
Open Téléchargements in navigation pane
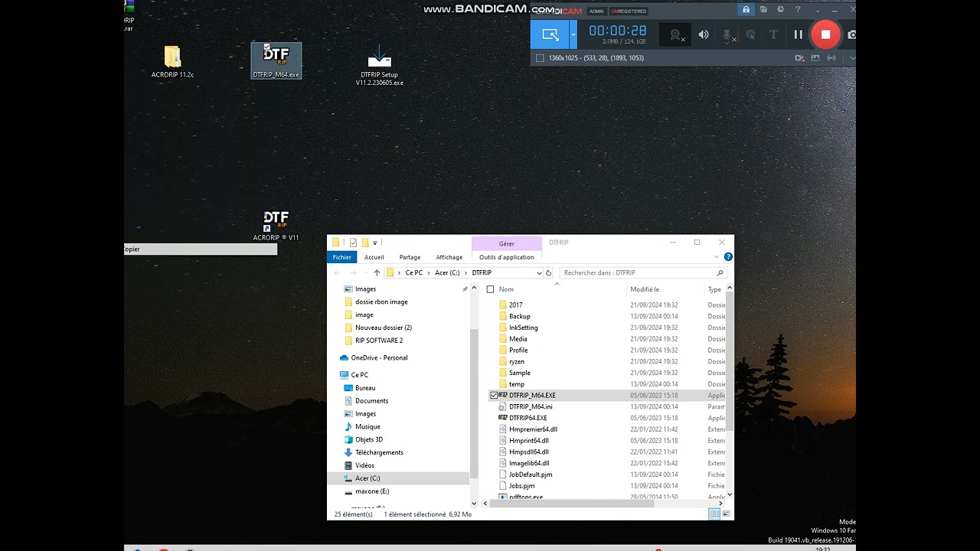(379, 452)
